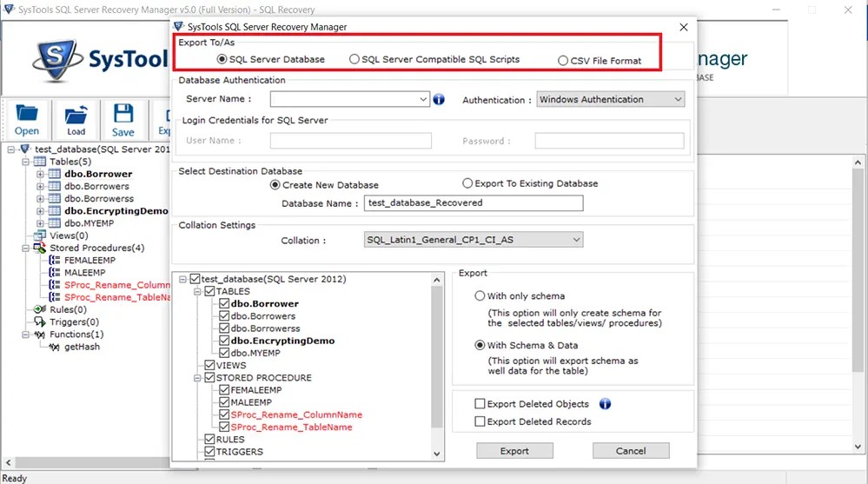Image resolution: width=868 pixels, height=484 pixels.
Task: Open the Collation dropdown
Action: [576, 240]
